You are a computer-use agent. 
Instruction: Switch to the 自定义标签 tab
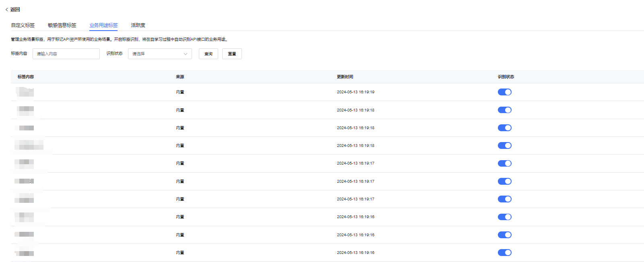point(23,25)
